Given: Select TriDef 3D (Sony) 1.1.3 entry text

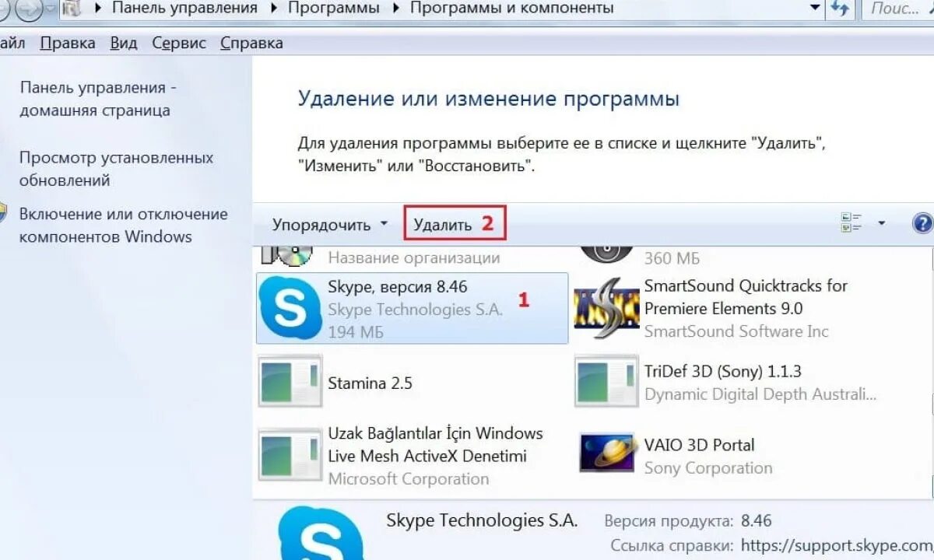Looking at the screenshot, I should point(723,372).
